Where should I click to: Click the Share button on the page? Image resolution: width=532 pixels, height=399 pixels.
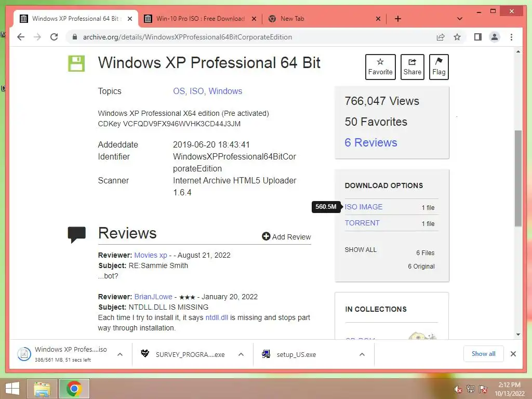412,67
